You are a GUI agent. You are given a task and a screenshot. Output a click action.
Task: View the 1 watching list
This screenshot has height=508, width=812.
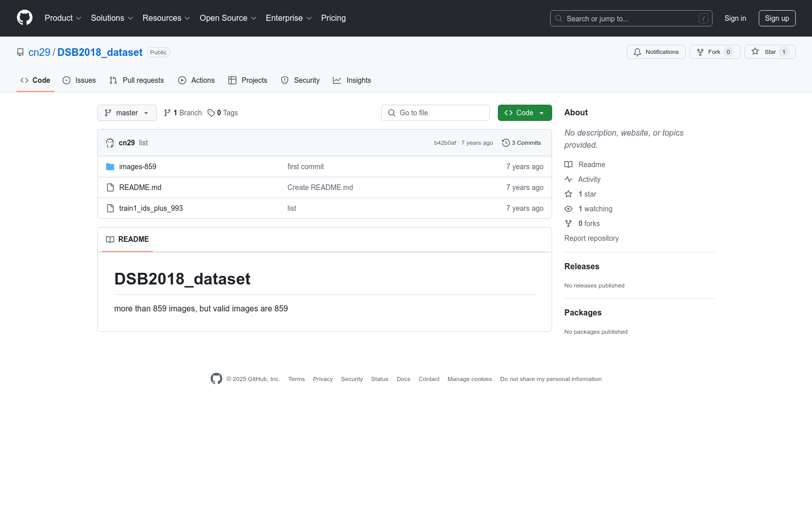(595, 209)
